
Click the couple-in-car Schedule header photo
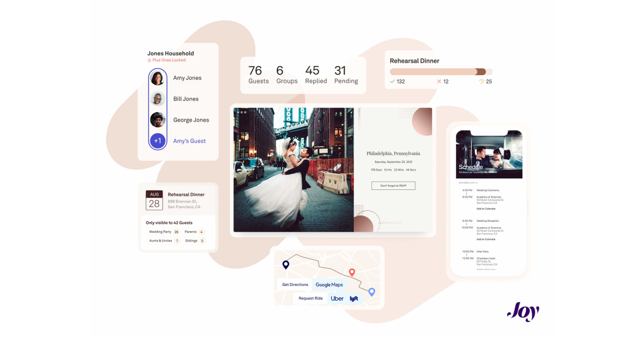click(x=489, y=155)
